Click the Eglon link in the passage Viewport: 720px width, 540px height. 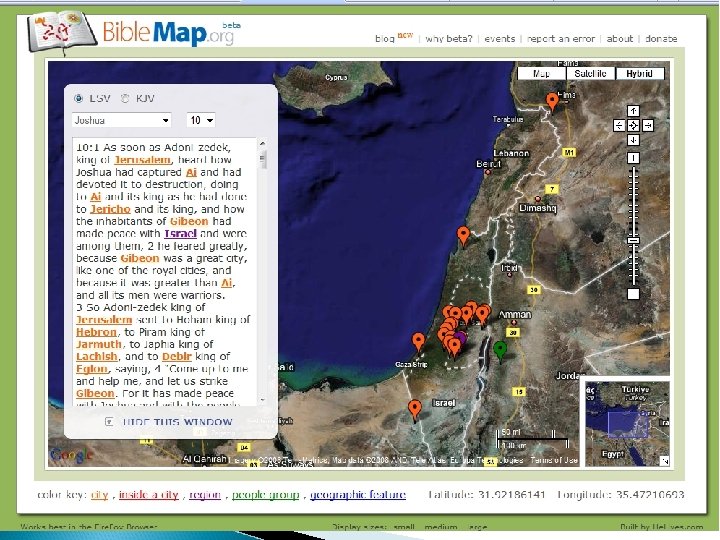point(92,369)
